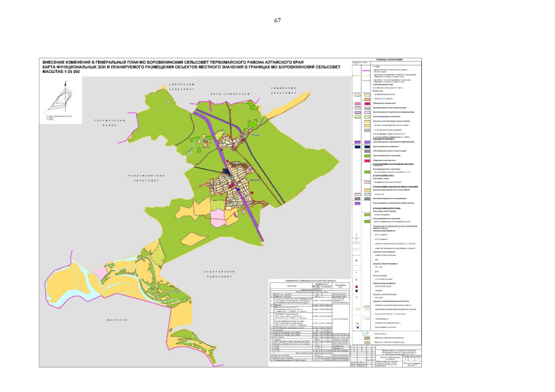
Task: Select the title line starting "ВНЕСЕНИЕ ИЗМЕНЕНИЙ В ГЕНЕРАЛЬНЫЙ ПЛАН"
Action: pos(173,62)
